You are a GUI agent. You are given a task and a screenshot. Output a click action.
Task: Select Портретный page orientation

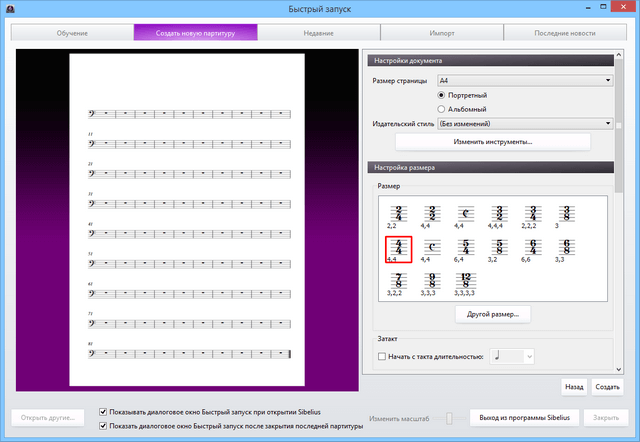point(443,95)
